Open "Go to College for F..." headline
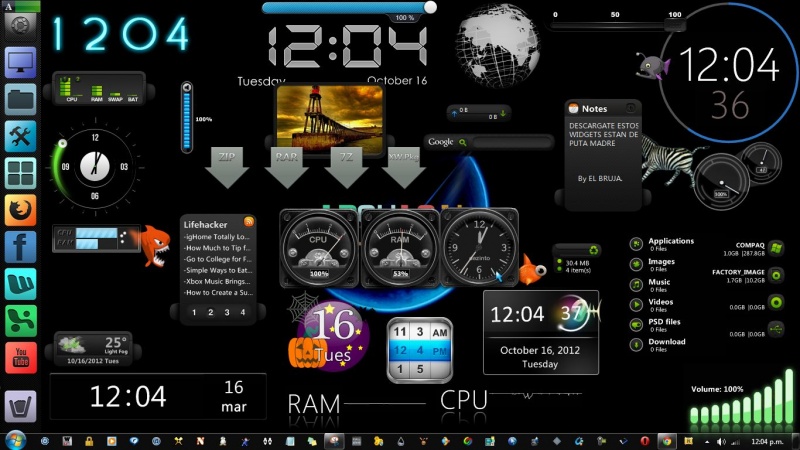Image resolution: width=800 pixels, height=450 pixels. pos(217,259)
